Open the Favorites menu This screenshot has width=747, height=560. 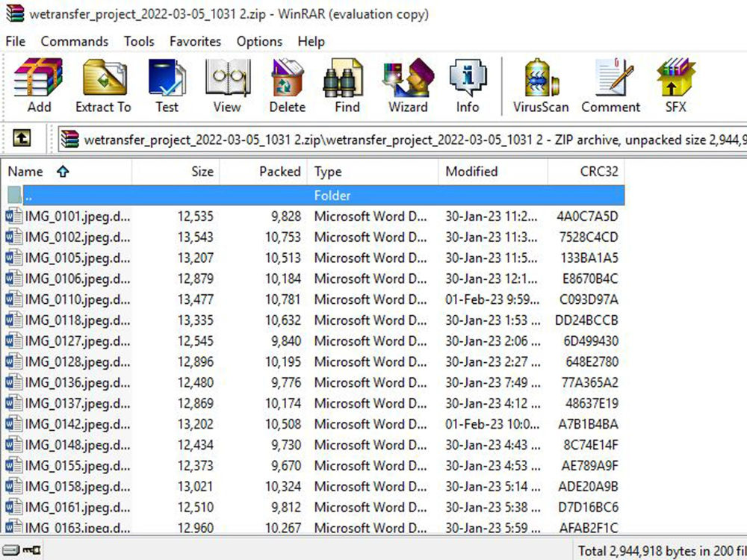[195, 41]
